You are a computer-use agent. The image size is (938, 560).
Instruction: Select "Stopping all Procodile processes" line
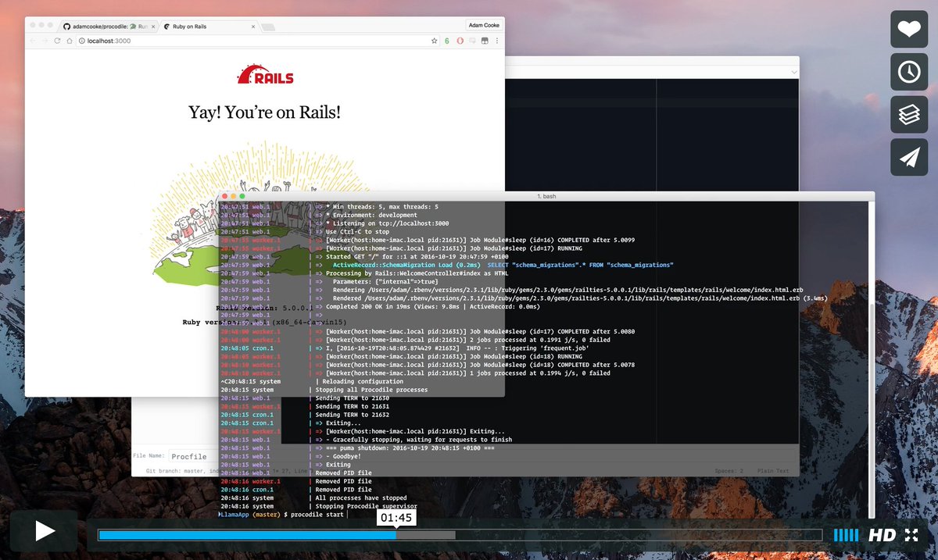pos(371,390)
